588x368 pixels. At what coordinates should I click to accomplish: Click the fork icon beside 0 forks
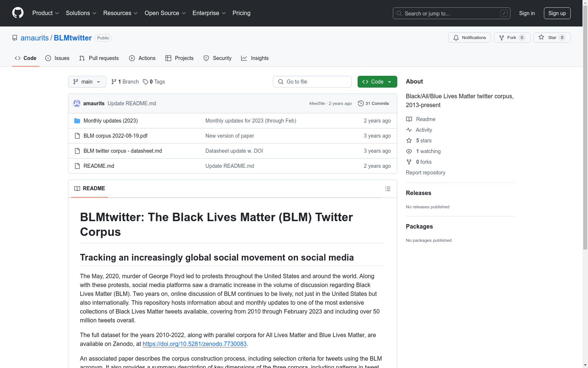tap(409, 162)
